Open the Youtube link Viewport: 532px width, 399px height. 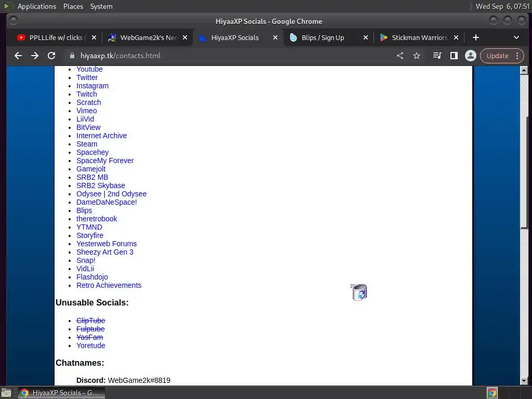89,69
